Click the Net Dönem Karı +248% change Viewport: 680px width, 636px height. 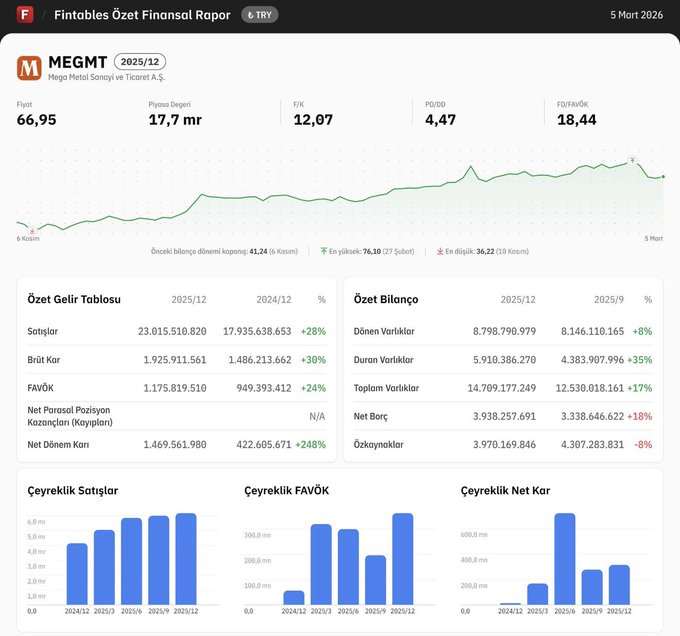pos(311,444)
